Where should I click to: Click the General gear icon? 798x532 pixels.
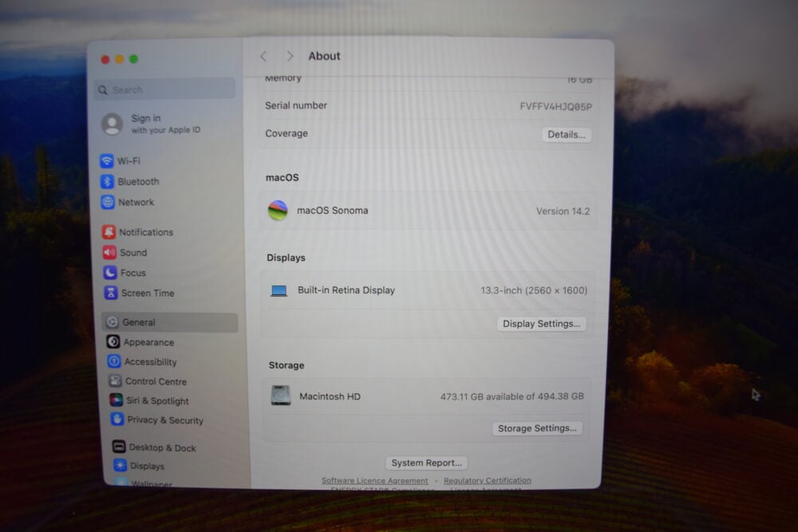click(112, 322)
